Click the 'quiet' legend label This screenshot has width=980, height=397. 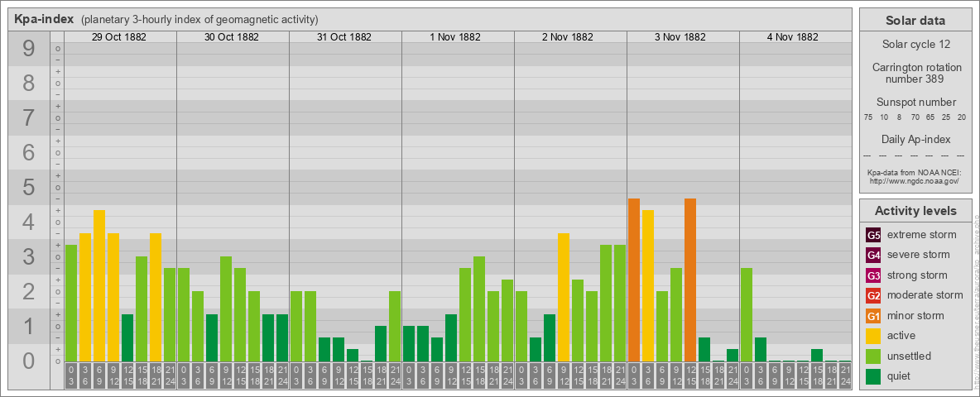901,375
